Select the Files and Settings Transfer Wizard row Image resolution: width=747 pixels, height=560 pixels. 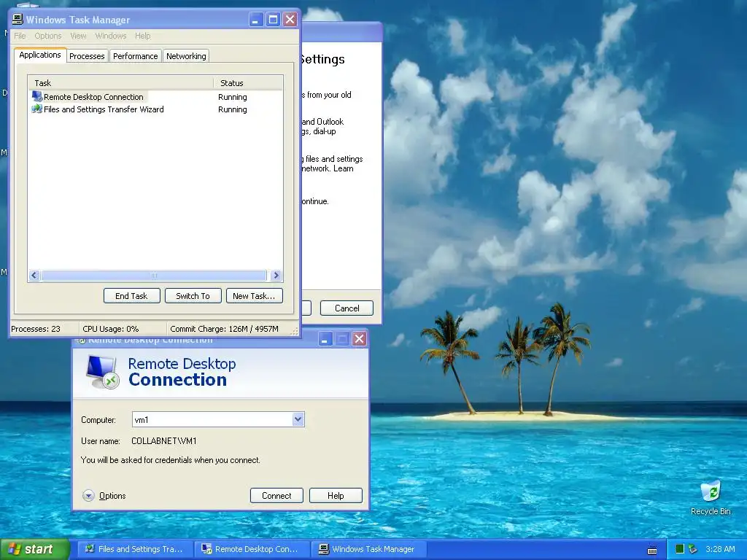pyautogui.click(x=155, y=109)
